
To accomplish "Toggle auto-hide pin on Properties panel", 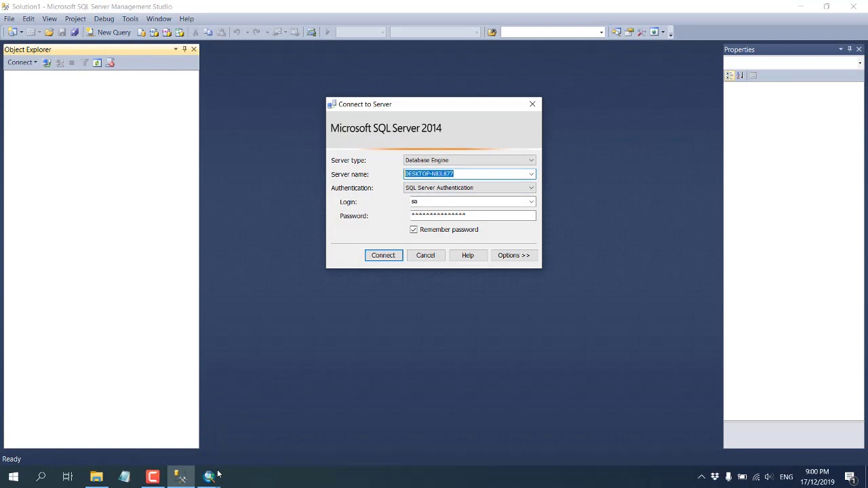I will (850, 49).
